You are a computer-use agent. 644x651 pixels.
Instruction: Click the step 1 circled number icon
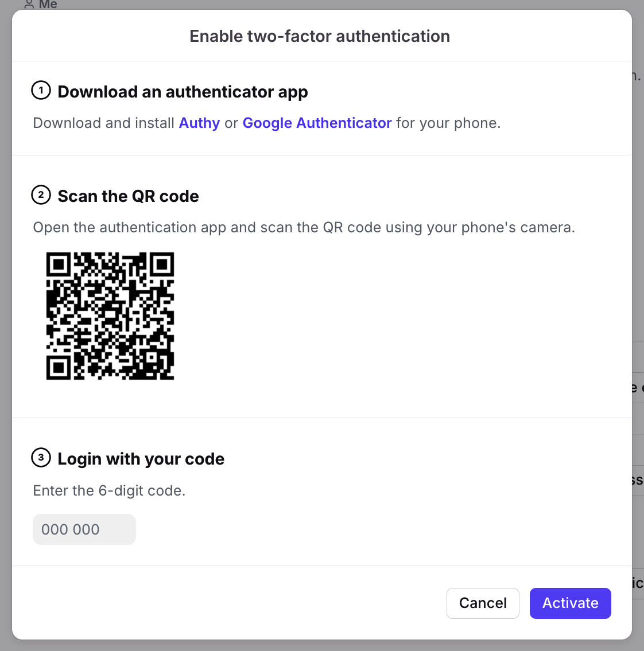tap(41, 91)
